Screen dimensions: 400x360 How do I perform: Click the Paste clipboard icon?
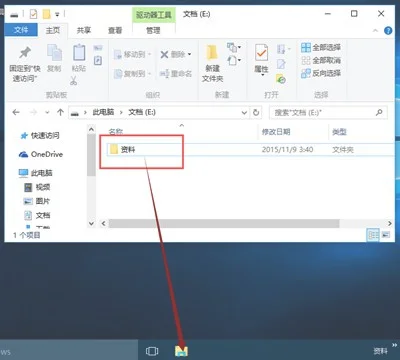pos(79,53)
